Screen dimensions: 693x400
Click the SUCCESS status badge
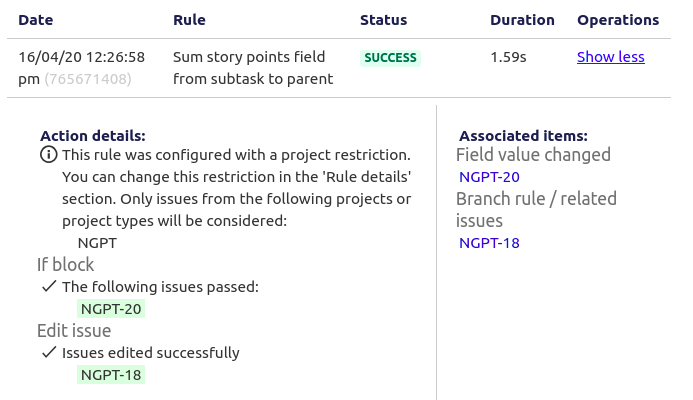coord(390,58)
